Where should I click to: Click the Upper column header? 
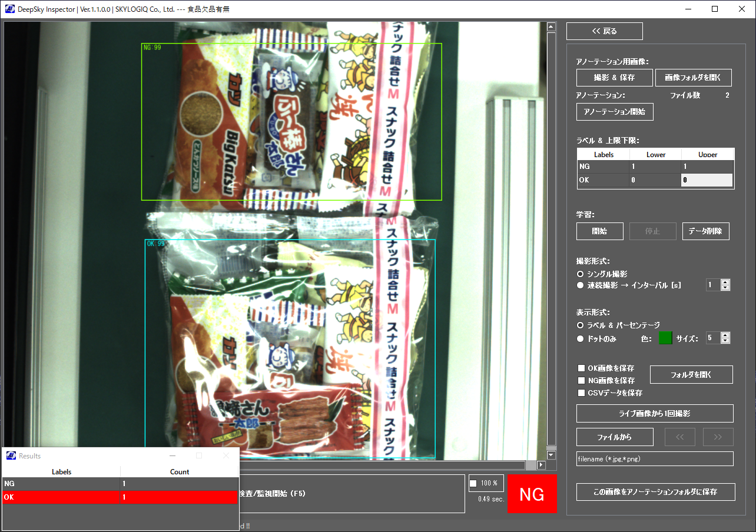click(x=708, y=155)
